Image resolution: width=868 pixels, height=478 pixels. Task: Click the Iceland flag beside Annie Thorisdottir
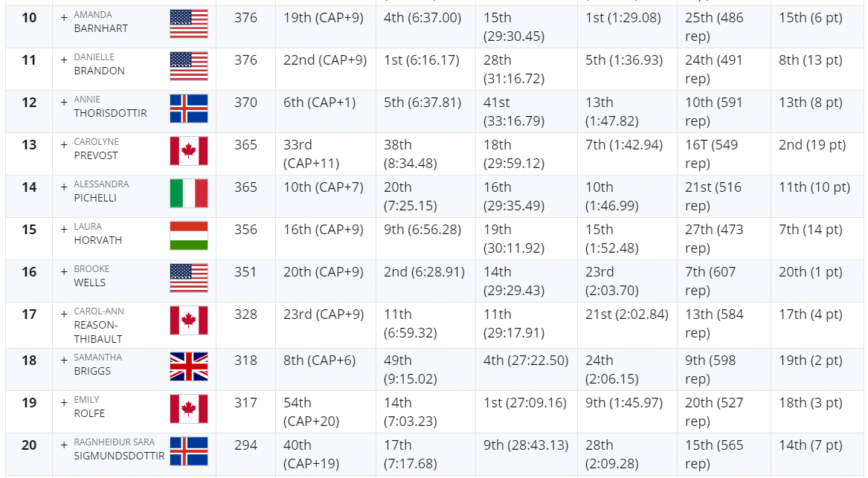189,109
